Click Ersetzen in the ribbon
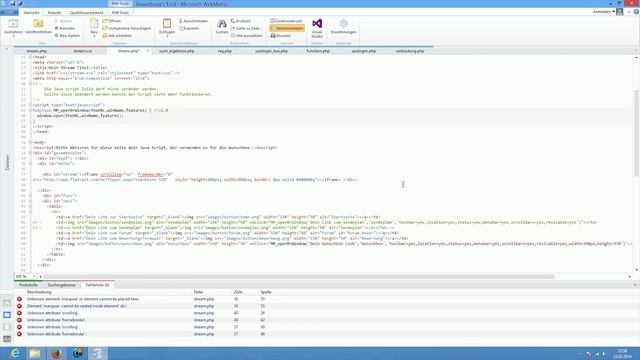The height and width of the screenshot is (360, 640). pos(241,21)
